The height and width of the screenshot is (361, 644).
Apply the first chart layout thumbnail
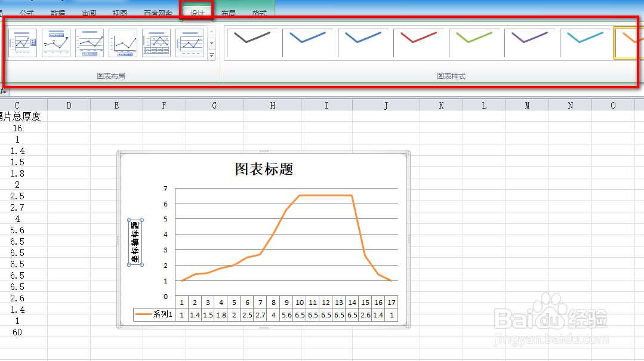pos(23,43)
